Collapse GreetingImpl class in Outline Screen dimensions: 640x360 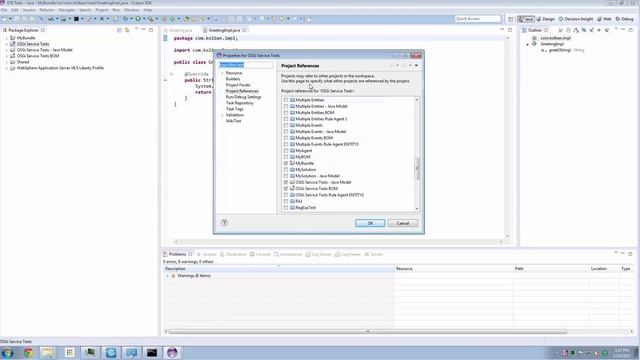[x=528, y=44]
